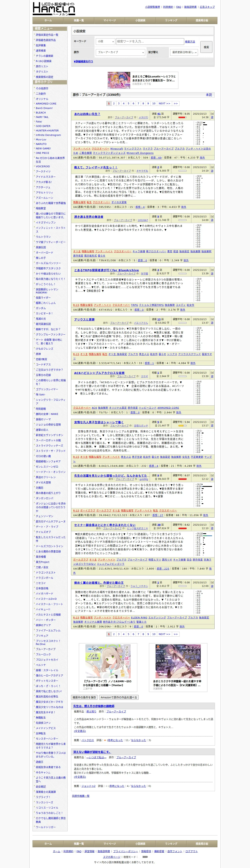The height and width of the screenshot is (868, 250).
Task: Open ランキング in the top navigation bar
Action: click(x=171, y=20)
